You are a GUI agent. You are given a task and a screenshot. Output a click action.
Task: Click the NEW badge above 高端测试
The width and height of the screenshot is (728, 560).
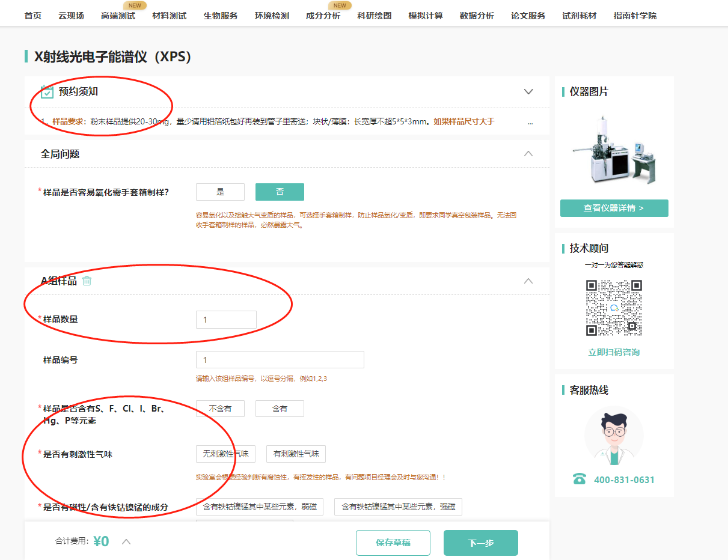point(135,5)
